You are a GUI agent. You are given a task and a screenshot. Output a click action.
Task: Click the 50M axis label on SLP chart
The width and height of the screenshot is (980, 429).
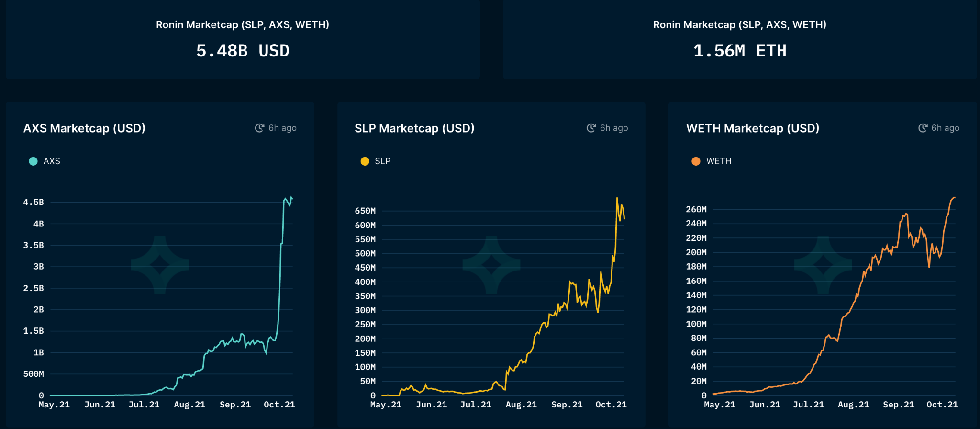[368, 381]
